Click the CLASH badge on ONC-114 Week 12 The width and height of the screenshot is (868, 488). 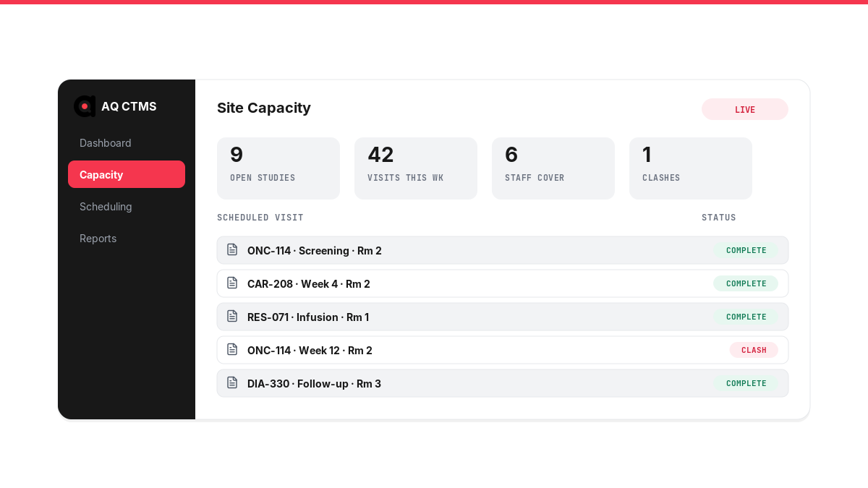coord(754,350)
